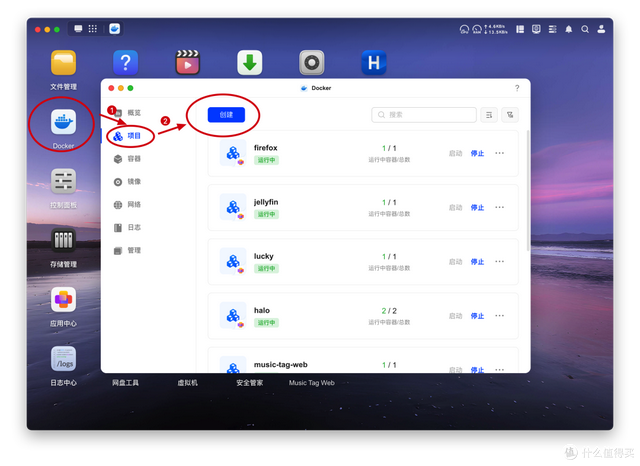Open the gray camera lens app
The image size is (640, 466).
point(311,62)
